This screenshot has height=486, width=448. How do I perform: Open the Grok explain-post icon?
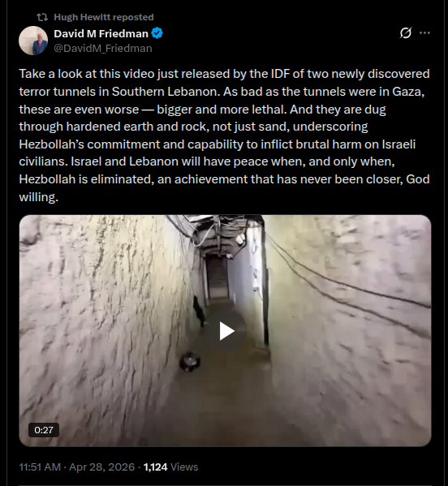tap(406, 32)
